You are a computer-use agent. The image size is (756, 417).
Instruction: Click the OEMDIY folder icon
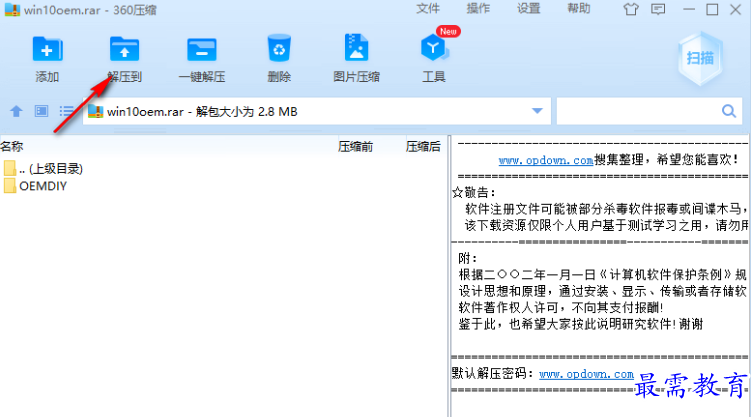(x=10, y=186)
